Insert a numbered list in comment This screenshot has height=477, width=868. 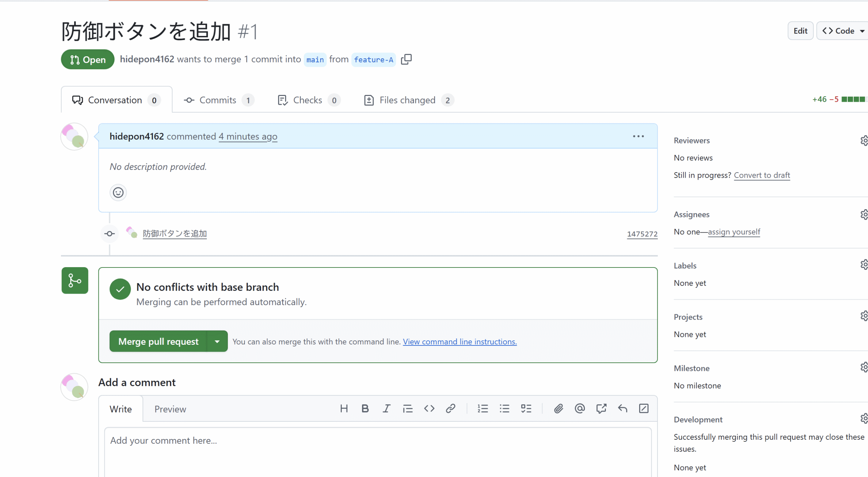pos(483,409)
